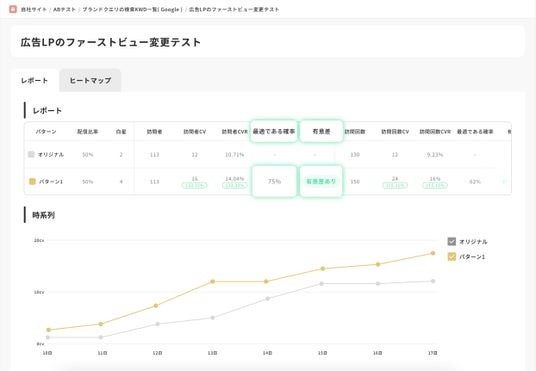Go to the ABテスト breadcrumb link
This screenshot has height=371, width=536.
click(x=64, y=10)
